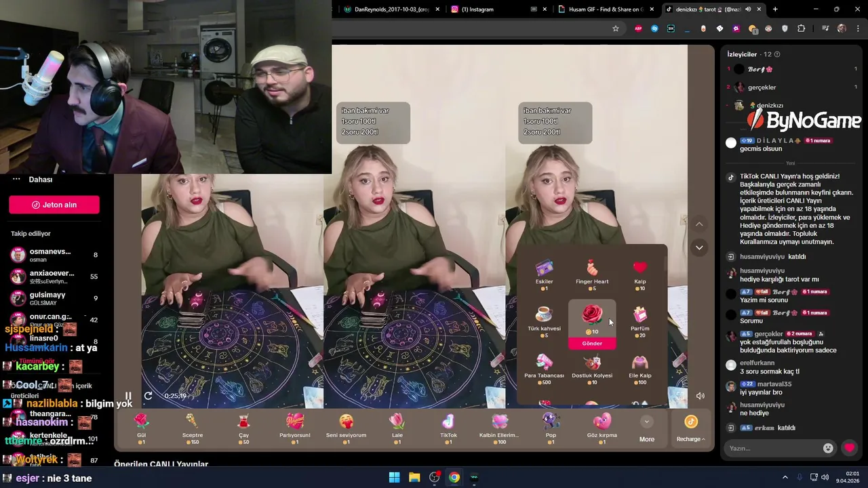Open osmanevs followed account
The width and height of the screenshot is (868, 488).
(x=54, y=255)
